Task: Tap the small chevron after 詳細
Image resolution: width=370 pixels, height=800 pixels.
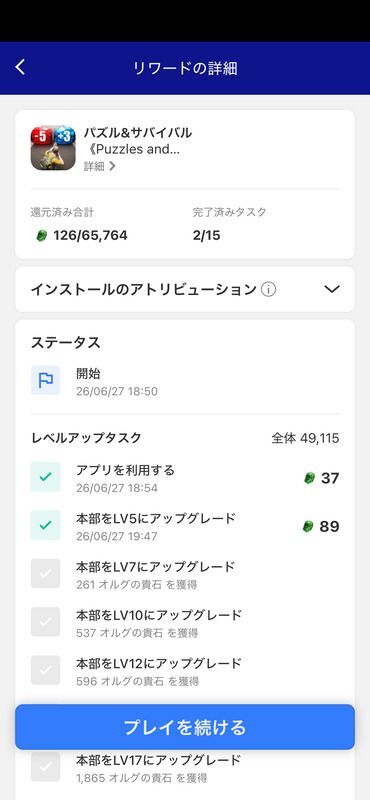Action: 112,166
